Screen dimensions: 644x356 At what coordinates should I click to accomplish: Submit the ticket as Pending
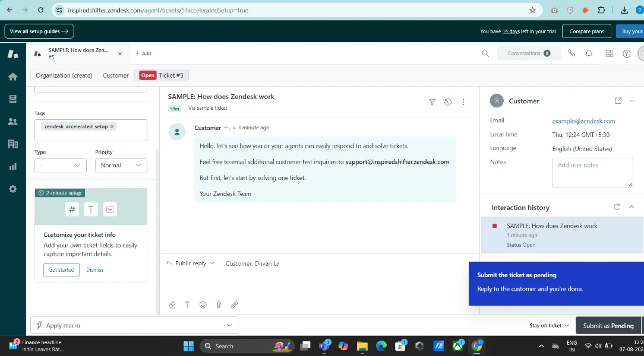click(608, 326)
